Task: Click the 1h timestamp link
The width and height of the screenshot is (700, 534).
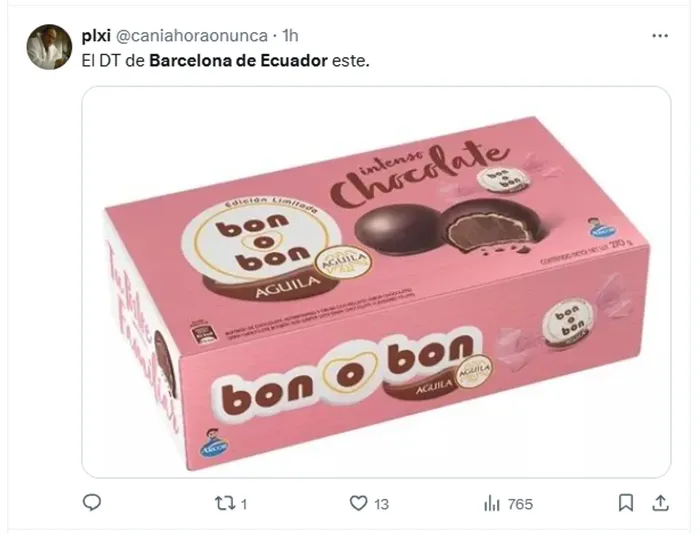Action: (x=291, y=36)
